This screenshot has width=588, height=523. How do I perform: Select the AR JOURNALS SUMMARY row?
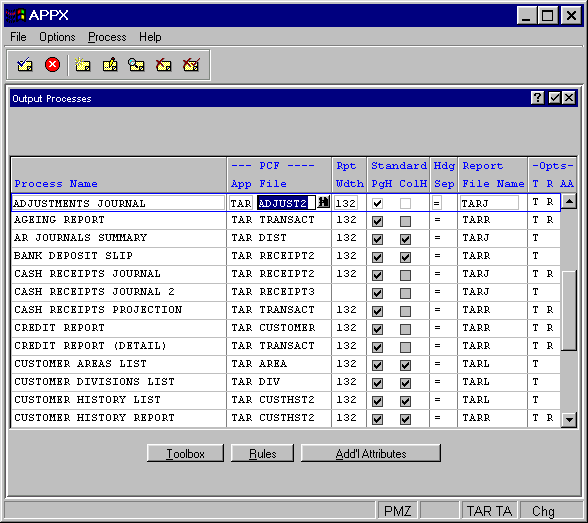[286, 238]
